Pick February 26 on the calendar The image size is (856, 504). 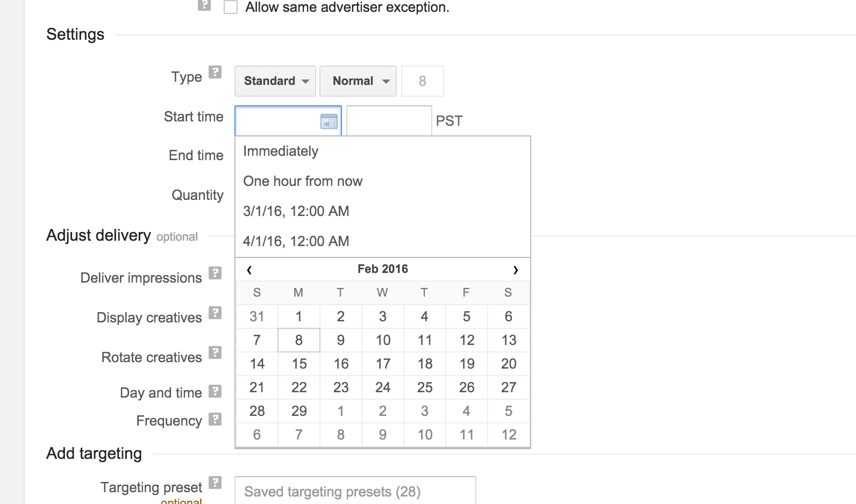click(466, 387)
